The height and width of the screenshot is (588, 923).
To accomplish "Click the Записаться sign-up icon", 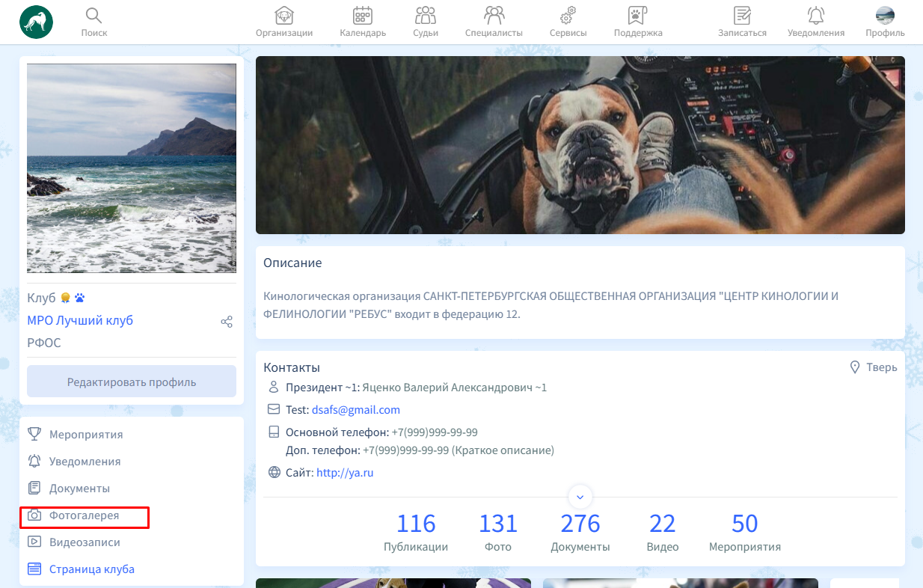I will (742, 16).
